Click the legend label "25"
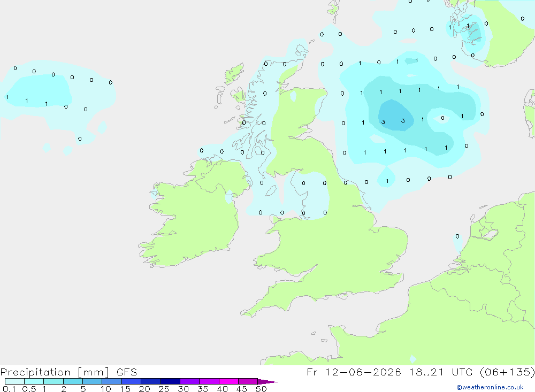 pyautogui.click(x=164, y=389)
